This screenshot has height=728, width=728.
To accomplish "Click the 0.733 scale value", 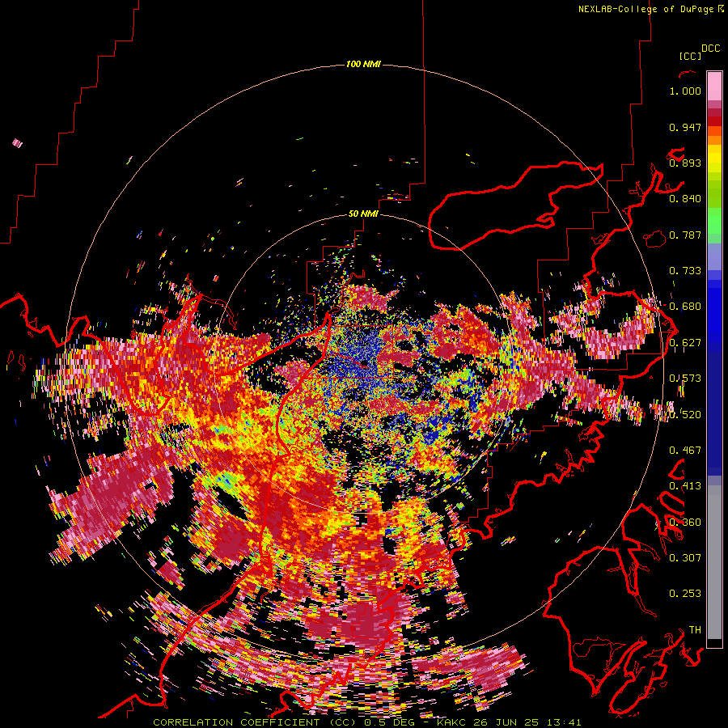I will coord(685,271).
